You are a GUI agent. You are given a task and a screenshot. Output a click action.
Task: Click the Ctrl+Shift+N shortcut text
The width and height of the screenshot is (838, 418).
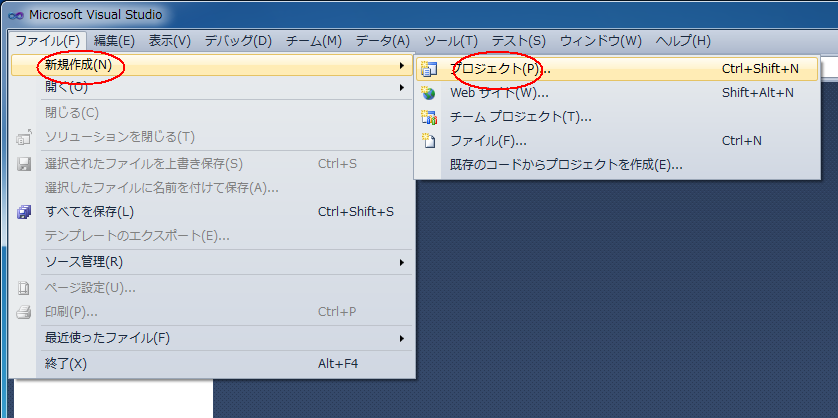click(760, 68)
